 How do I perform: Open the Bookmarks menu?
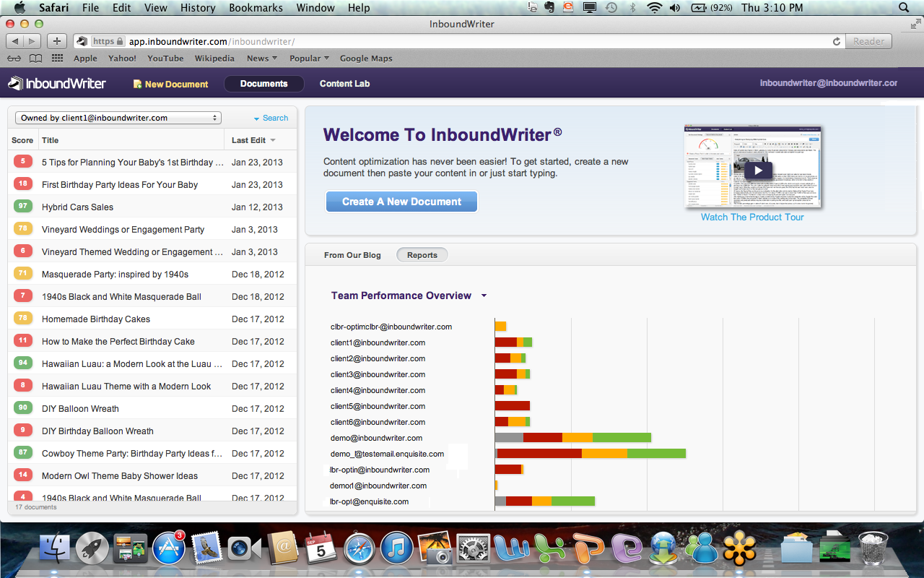point(257,8)
